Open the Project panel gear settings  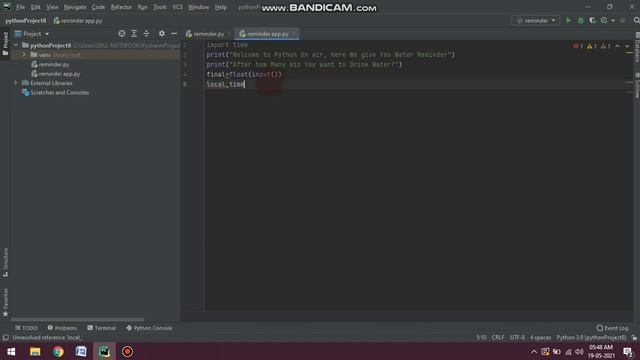point(162,34)
